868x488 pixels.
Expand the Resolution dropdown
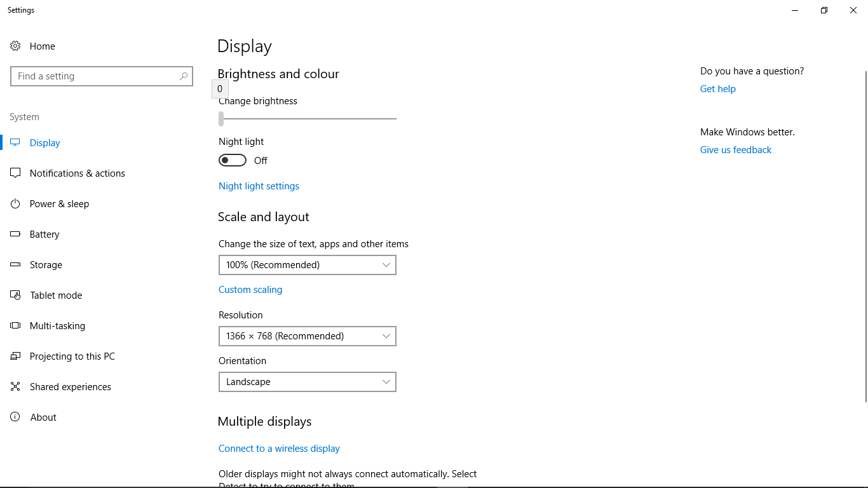[307, 336]
